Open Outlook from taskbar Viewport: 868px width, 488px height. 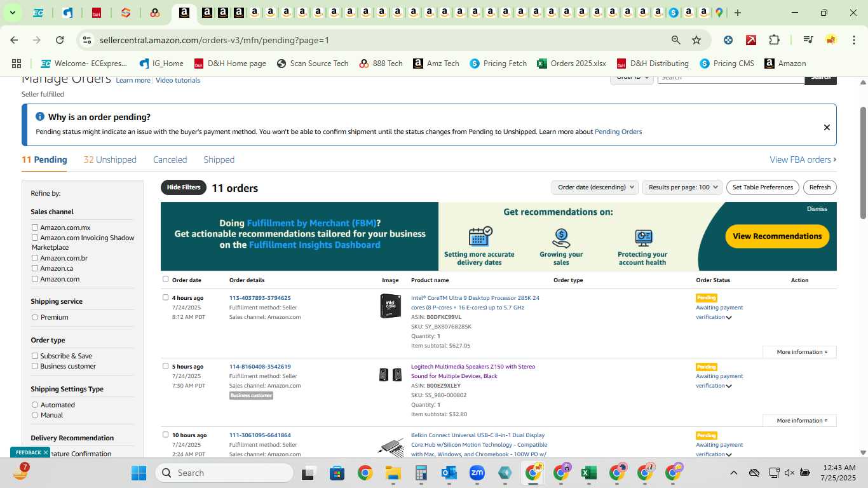[x=449, y=473]
